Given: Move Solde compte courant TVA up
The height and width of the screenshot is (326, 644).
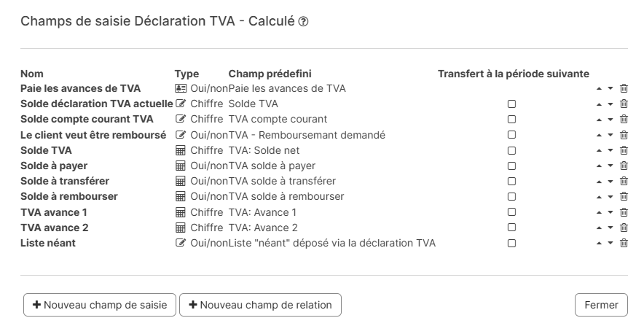Looking at the screenshot, I should (x=599, y=120).
